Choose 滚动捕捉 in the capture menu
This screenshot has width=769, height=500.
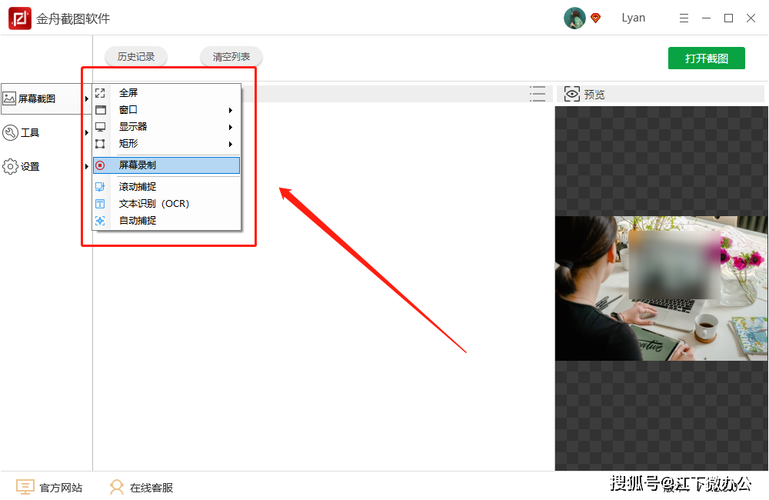[167, 187]
